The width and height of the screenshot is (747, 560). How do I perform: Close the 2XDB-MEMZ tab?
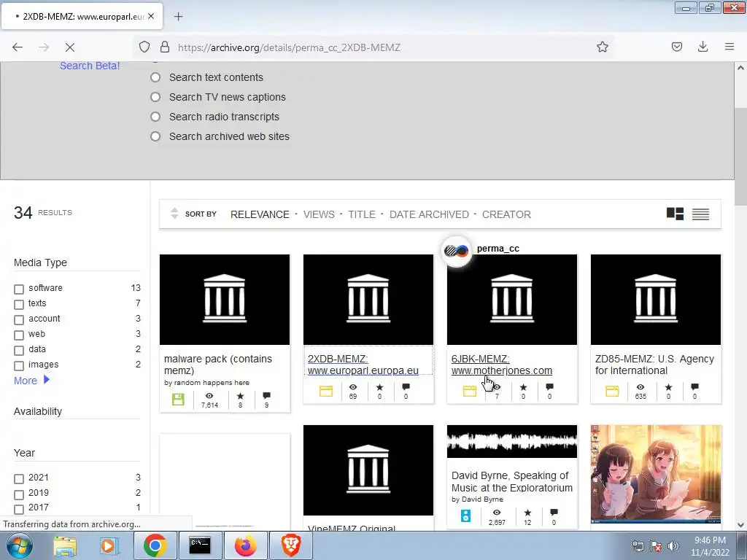click(151, 16)
